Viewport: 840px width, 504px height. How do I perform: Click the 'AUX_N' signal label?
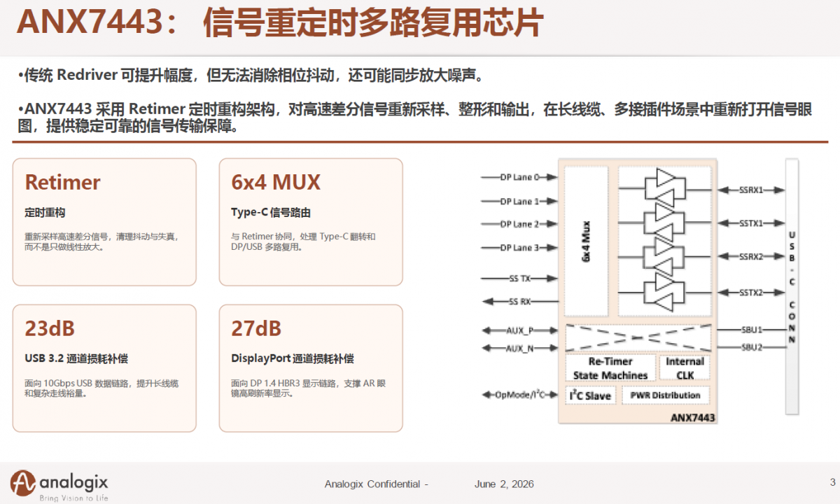coord(519,348)
